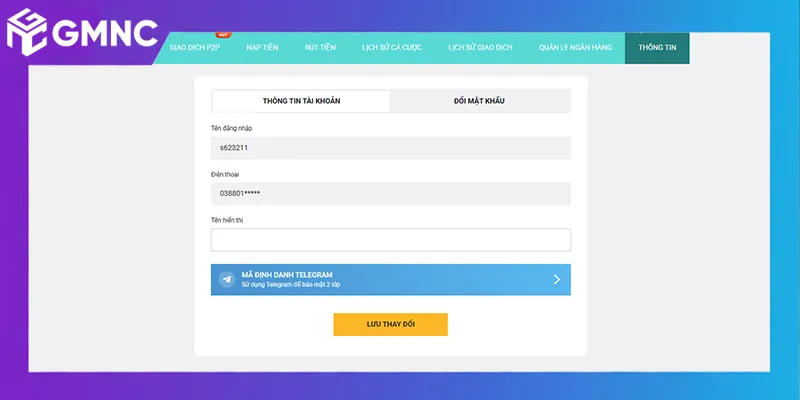Open the Mã Định Danh Telegram title

click(287, 274)
